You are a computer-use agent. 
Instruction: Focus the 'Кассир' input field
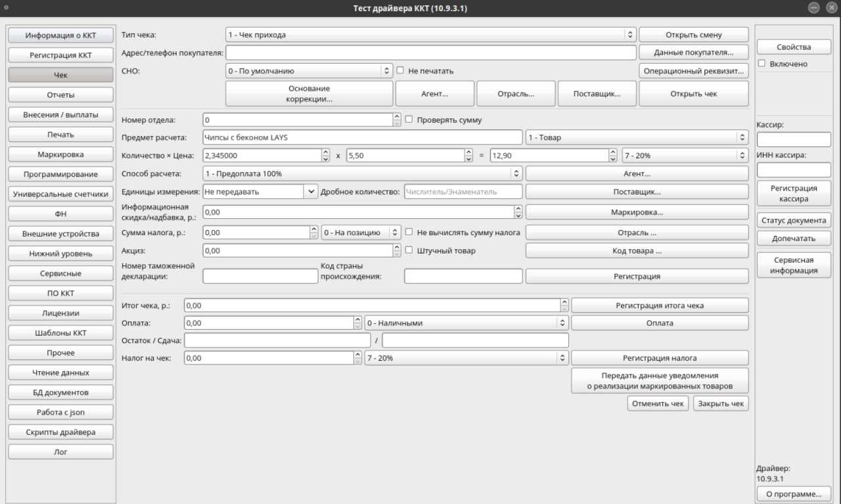click(x=794, y=139)
